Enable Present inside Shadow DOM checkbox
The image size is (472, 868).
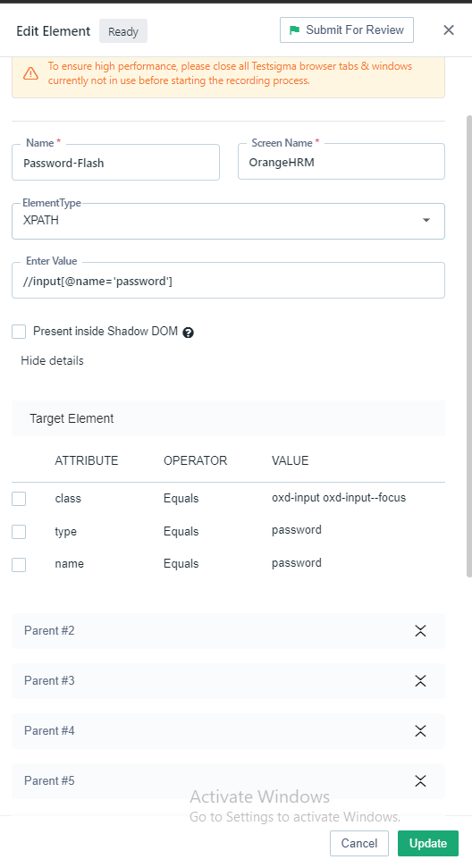tap(19, 332)
